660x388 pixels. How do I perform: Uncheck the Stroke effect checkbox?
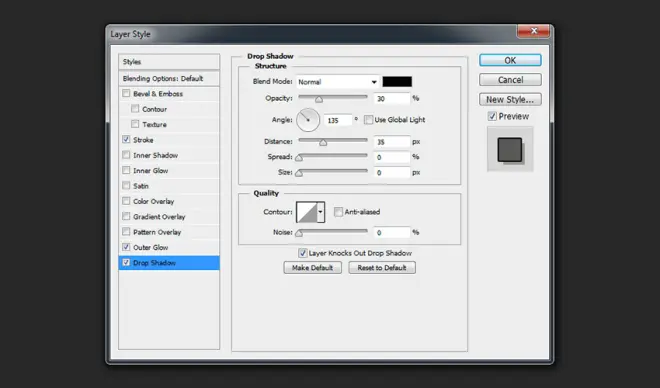point(126,139)
